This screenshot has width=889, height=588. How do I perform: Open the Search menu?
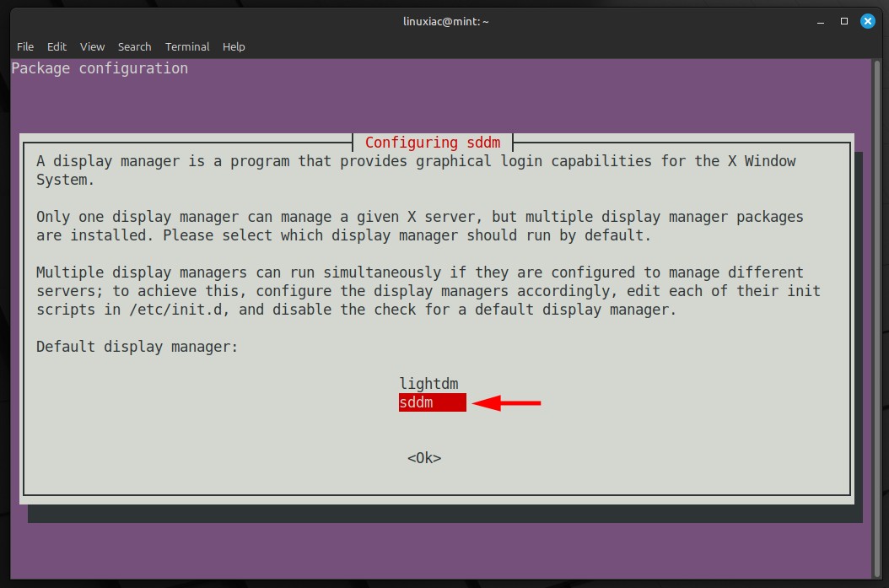pyautogui.click(x=134, y=46)
